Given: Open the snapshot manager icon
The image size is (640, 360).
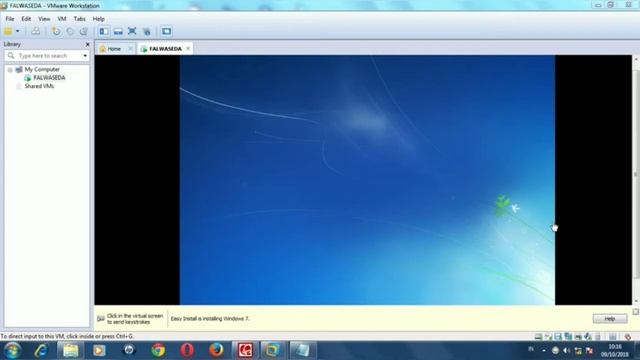Looking at the screenshot, I should [84, 31].
